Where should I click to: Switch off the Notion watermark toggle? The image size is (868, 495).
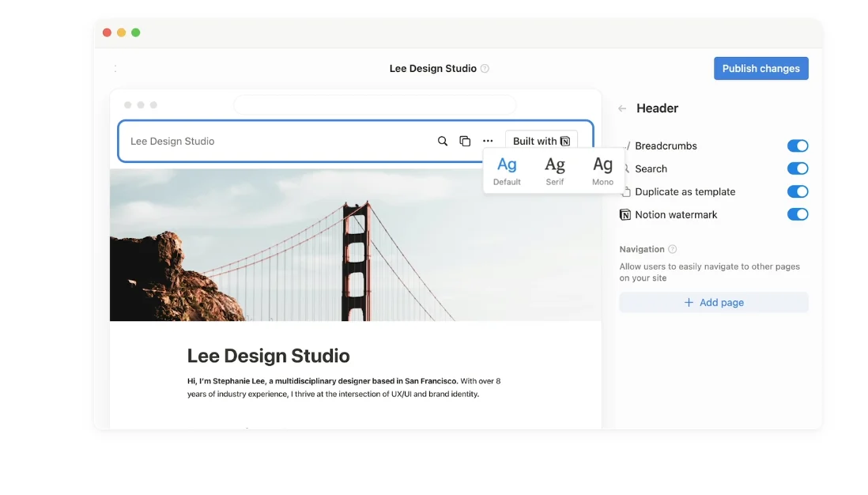coord(797,215)
